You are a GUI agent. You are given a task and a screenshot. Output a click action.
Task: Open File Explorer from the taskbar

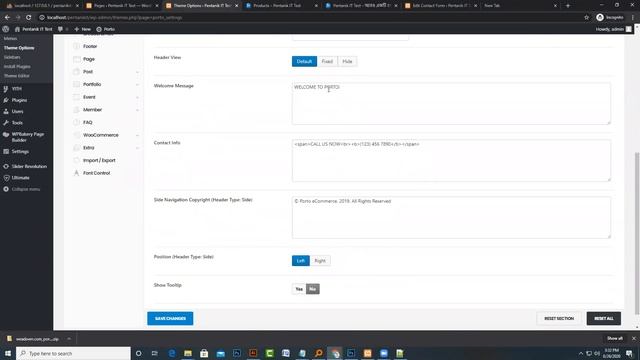click(188, 353)
